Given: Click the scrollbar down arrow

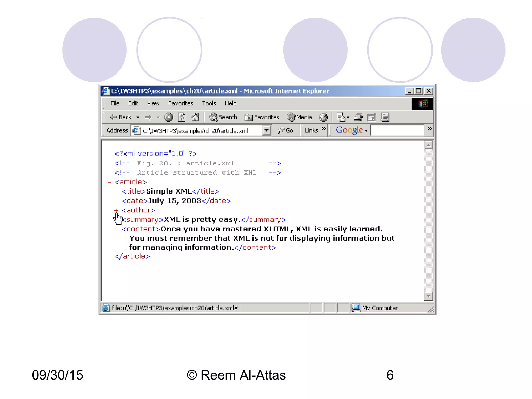Looking at the screenshot, I should (428, 296).
